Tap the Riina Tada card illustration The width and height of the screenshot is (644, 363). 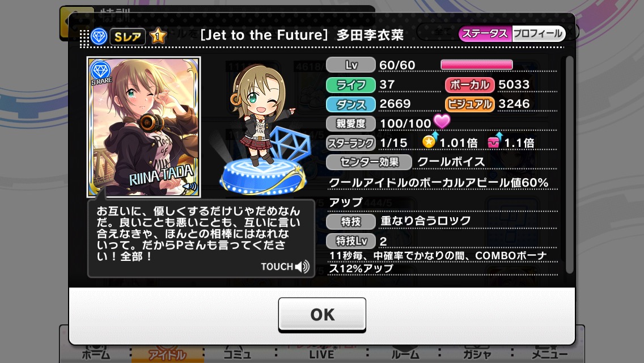click(144, 127)
